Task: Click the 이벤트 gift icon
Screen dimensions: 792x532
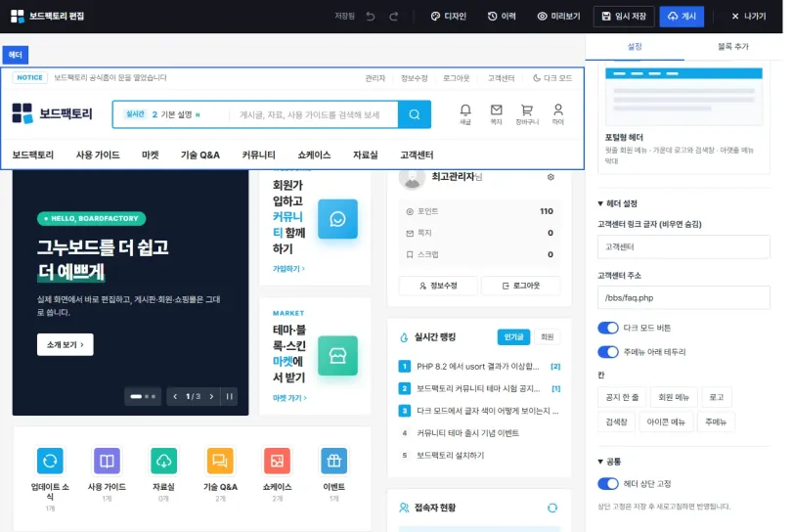Action: tap(333, 461)
